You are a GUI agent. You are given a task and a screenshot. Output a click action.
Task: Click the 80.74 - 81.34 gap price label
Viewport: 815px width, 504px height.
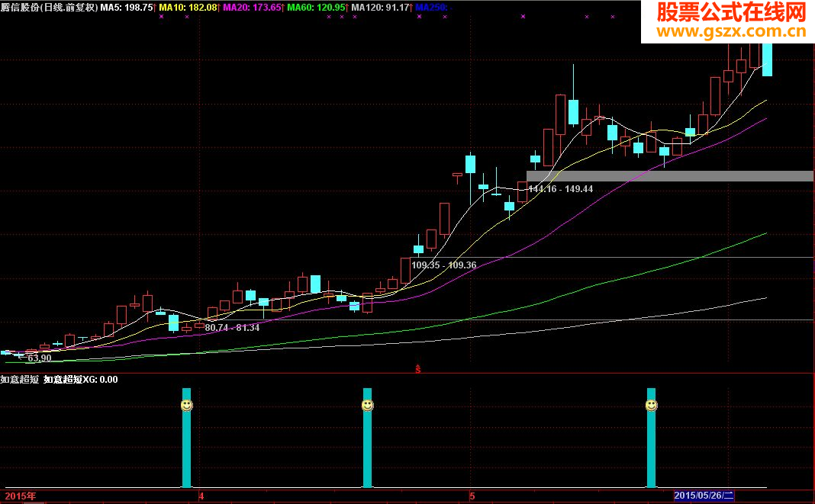coord(232,327)
